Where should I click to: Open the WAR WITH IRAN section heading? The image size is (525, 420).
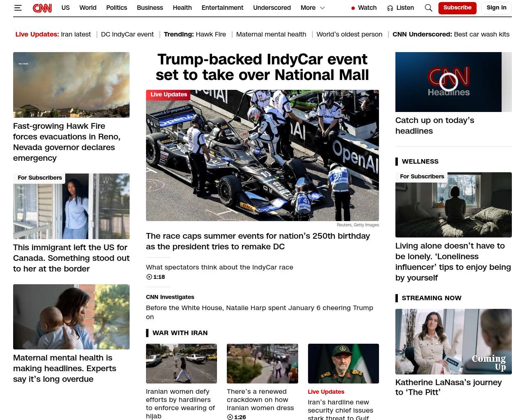(180, 333)
